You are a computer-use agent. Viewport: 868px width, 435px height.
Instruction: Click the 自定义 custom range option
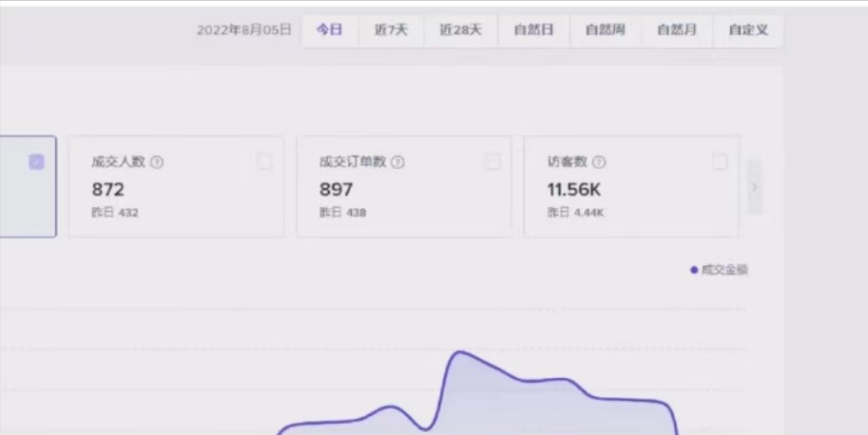pyautogui.click(x=748, y=30)
